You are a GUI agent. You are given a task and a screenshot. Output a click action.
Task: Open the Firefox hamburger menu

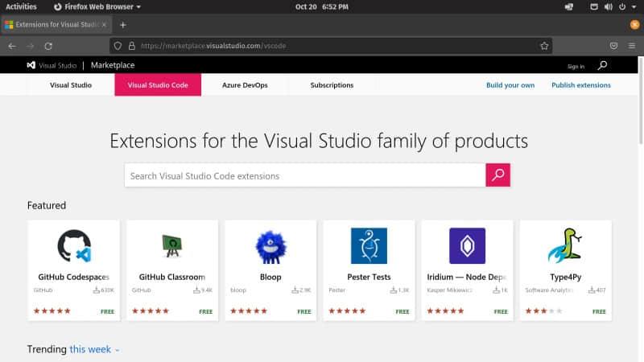click(631, 46)
